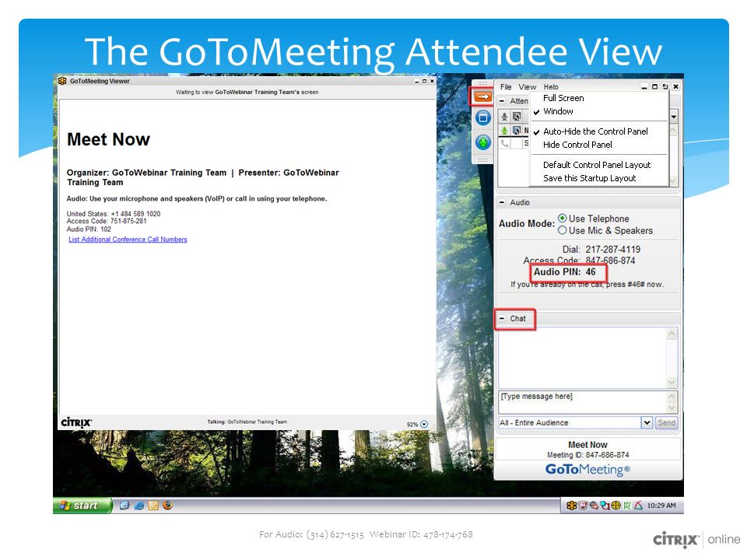747x560 pixels.
Task: Open the attendee list dropdown arrow
Action: coord(674,116)
